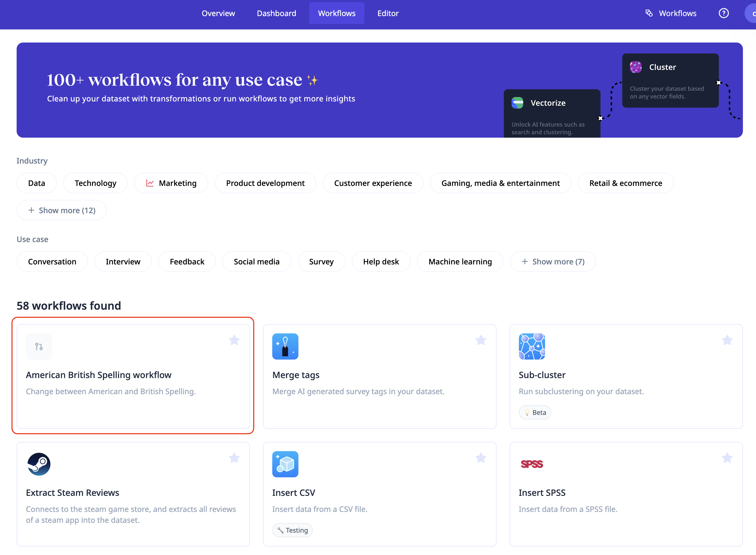This screenshot has width=756, height=555.
Task: Click the Merge tags workflow icon
Action: click(x=285, y=346)
